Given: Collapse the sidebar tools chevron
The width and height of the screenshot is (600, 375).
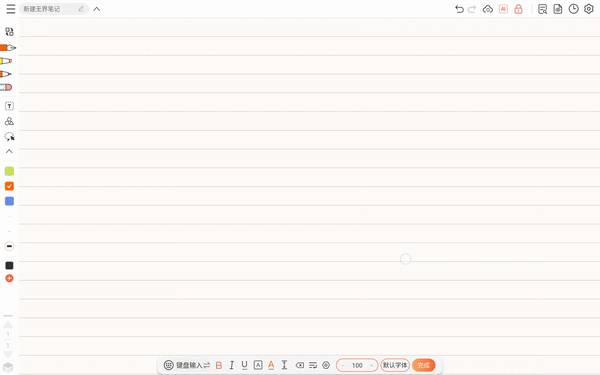Looking at the screenshot, I should tap(9, 152).
